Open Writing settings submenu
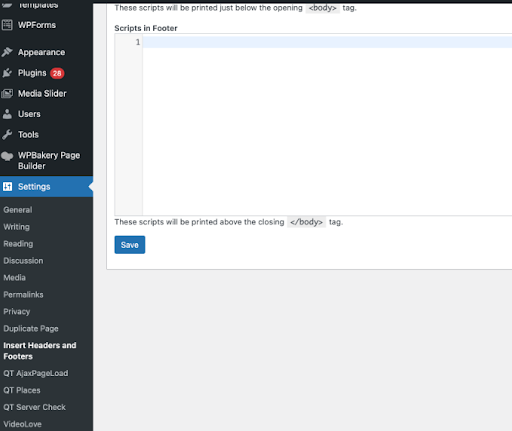 point(17,227)
